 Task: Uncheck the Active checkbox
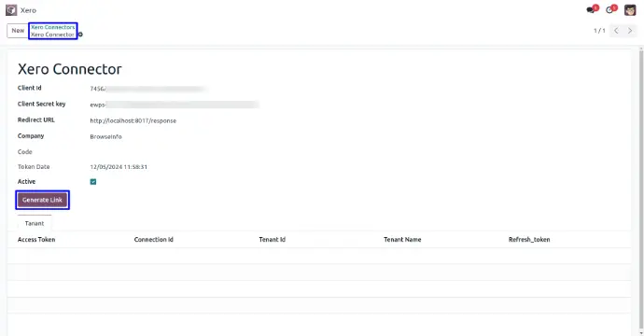pyautogui.click(x=93, y=182)
